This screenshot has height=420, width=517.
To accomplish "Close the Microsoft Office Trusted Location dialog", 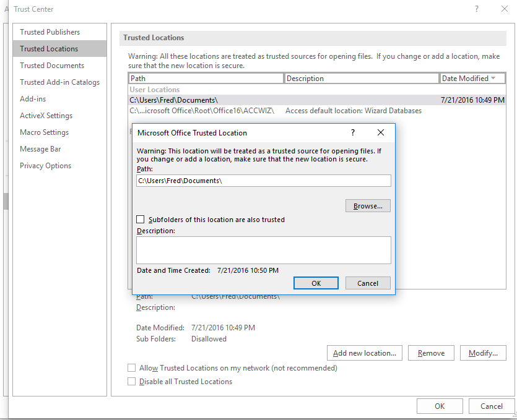I will 381,132.
